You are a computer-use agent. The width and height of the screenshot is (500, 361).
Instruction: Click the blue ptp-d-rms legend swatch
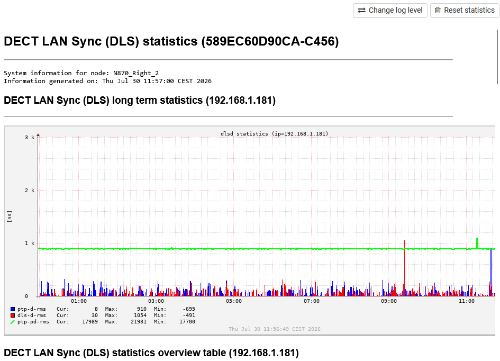[x=13, y=309]
